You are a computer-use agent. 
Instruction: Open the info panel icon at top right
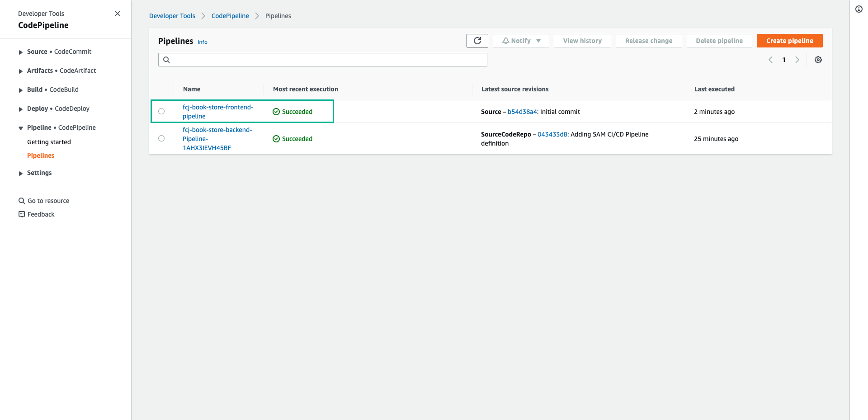[859, 9]
